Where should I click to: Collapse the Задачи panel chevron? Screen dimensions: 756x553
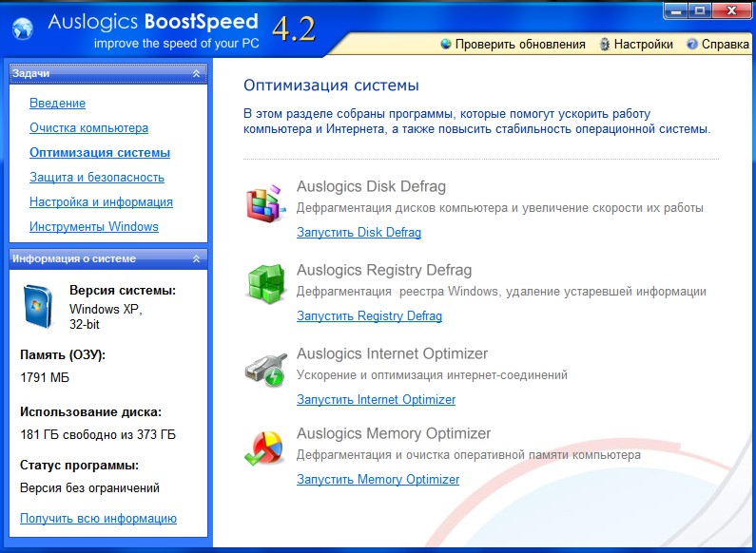coord(196,73)
